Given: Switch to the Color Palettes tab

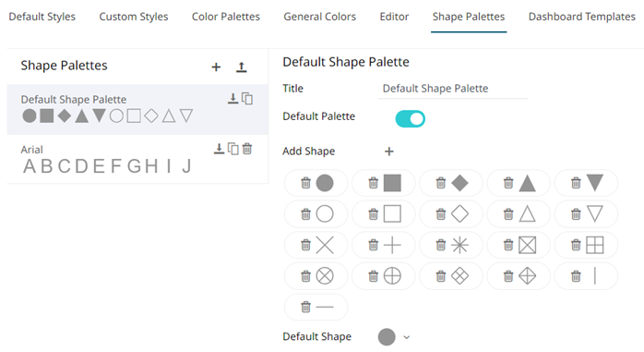Looking at the screenshot, I should 226,17.
